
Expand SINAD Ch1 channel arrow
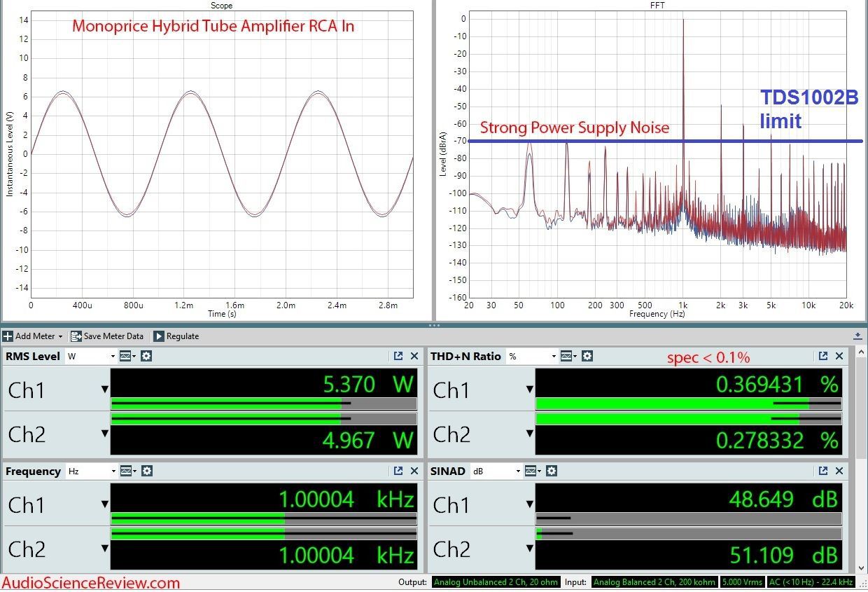click(x=530, y=504)
